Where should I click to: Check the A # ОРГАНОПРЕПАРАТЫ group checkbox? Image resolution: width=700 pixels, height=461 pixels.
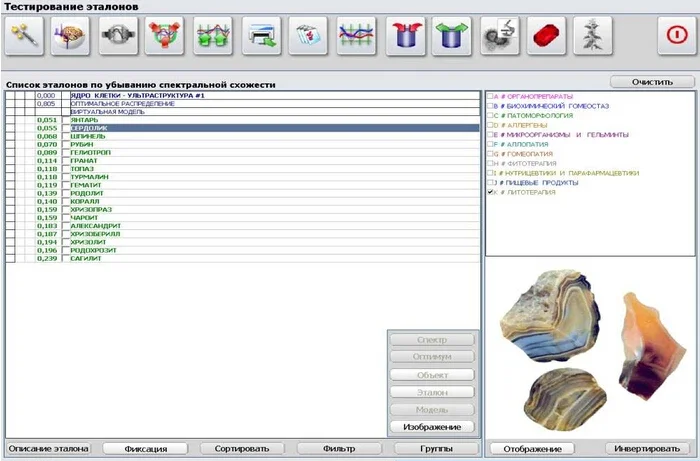coord(489,96)
